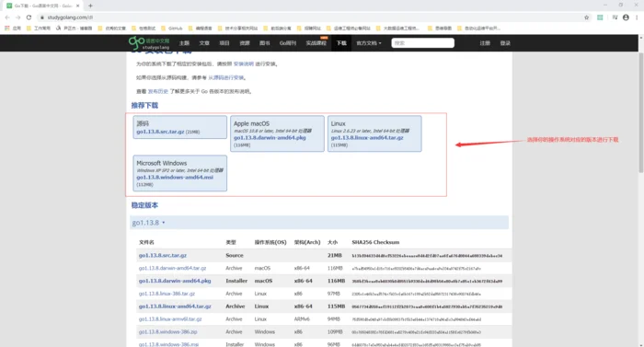Open the 从源码进行安装 link
Viewport: 644px width, 347px height.
coord(226,77)
